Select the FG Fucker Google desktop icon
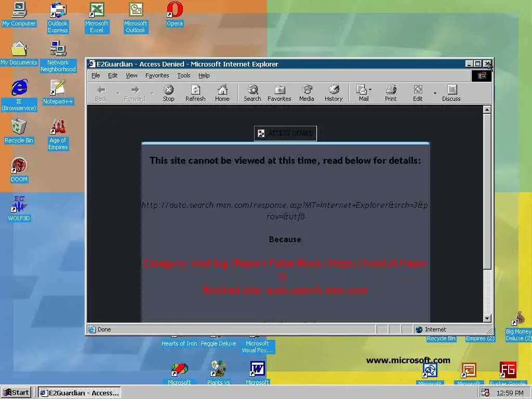 pos(508,373)
